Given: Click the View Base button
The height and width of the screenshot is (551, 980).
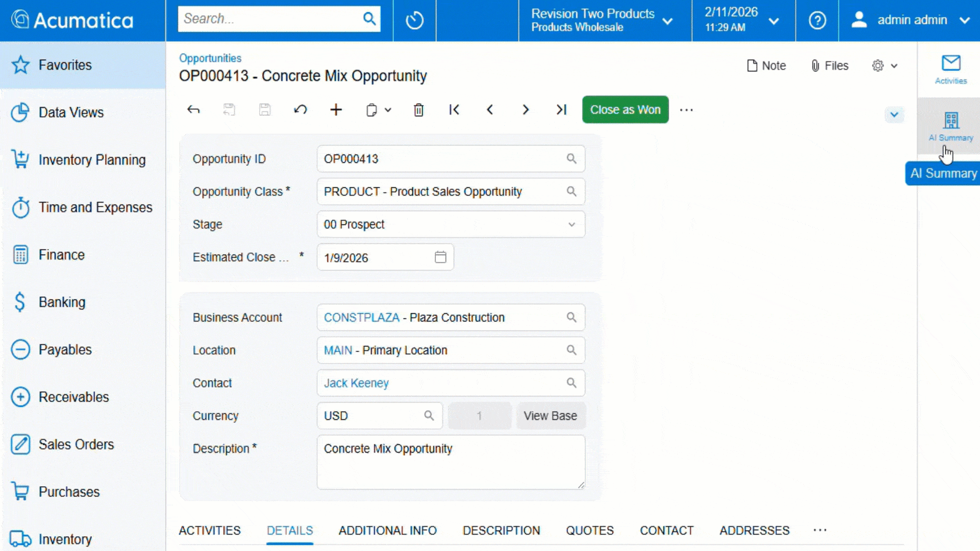Looking at the screenshot, I should (x=550, y=416).
